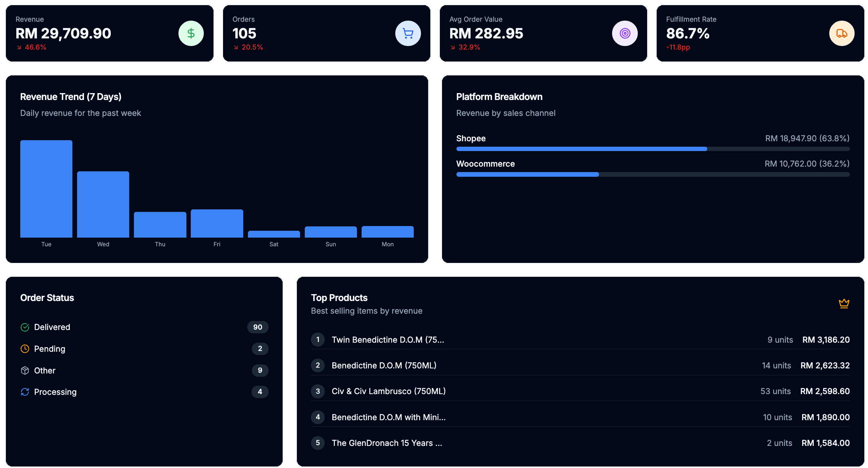Click the Benedictine D.O.M (750ML) product name
868x468 pixels.
click(384, 365)
